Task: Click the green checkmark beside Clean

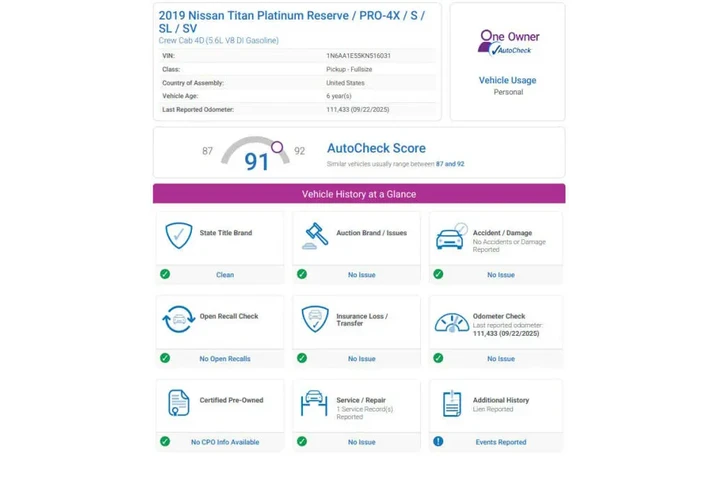Action: coord(165,274)
